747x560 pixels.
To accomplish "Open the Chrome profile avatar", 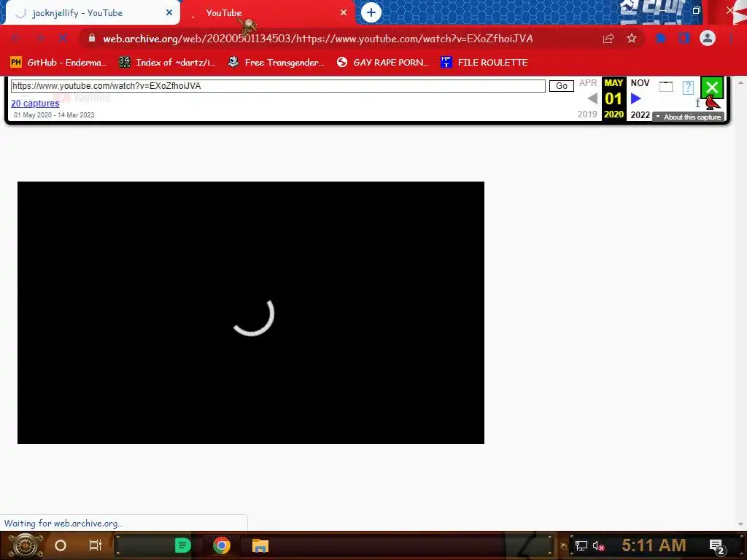I will click(x=708, y=38).
